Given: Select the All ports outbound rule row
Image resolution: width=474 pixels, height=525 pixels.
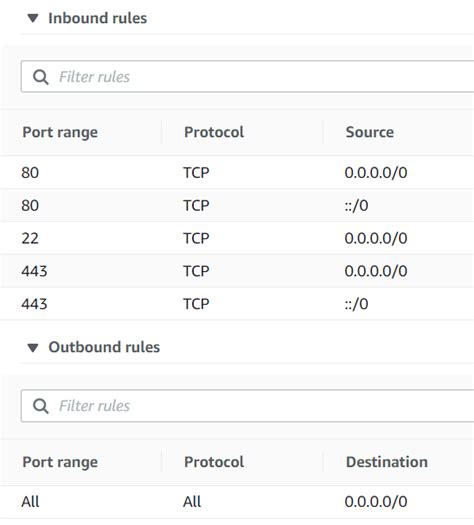Looking at the screenshot, I should coord(237,502).
